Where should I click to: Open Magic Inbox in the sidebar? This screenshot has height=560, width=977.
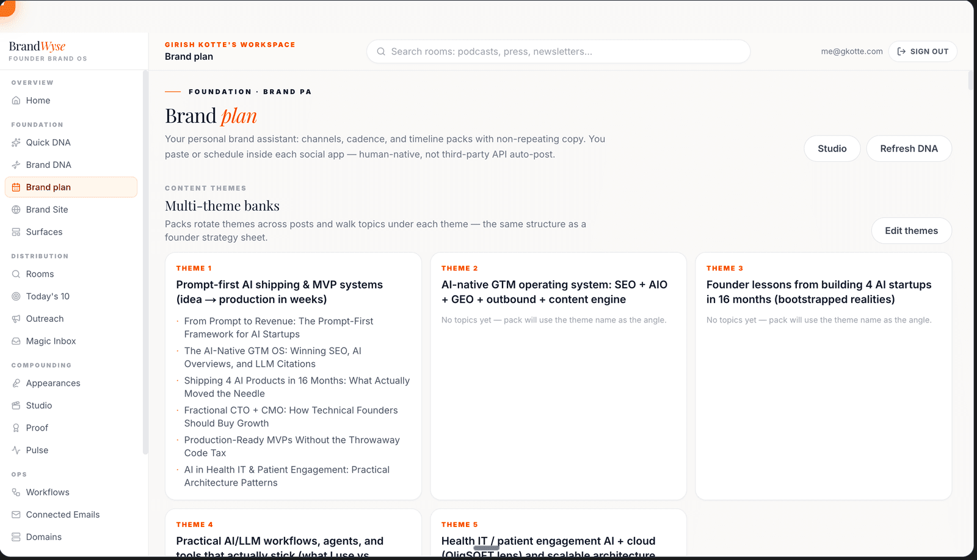[x=71, y=341]
